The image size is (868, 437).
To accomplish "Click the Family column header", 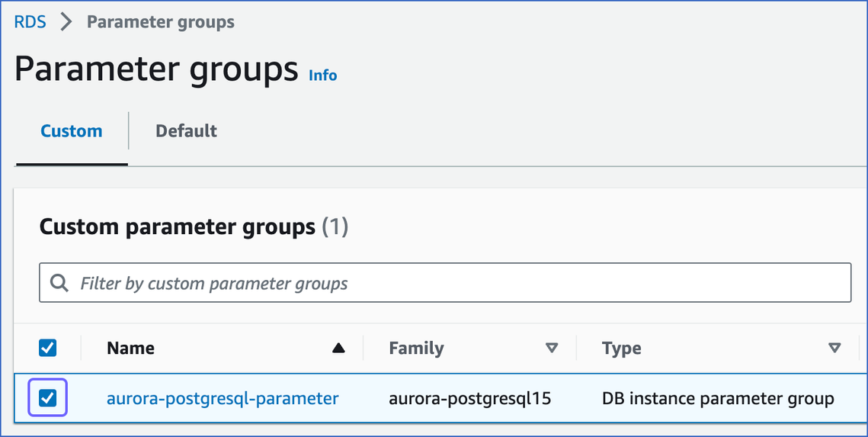I will pos(416,349).
